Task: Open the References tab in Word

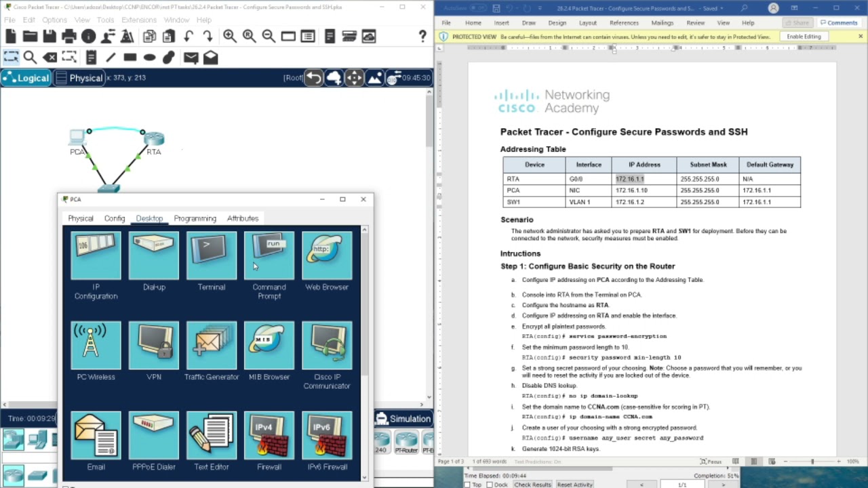Action: click(x=624, y=22)
